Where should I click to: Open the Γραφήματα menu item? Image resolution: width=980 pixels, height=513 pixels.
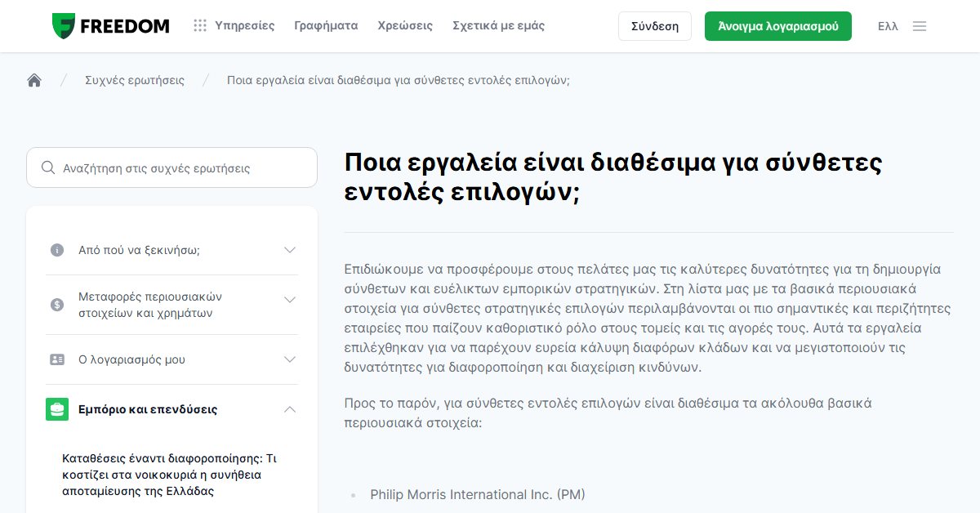point(326,26)
